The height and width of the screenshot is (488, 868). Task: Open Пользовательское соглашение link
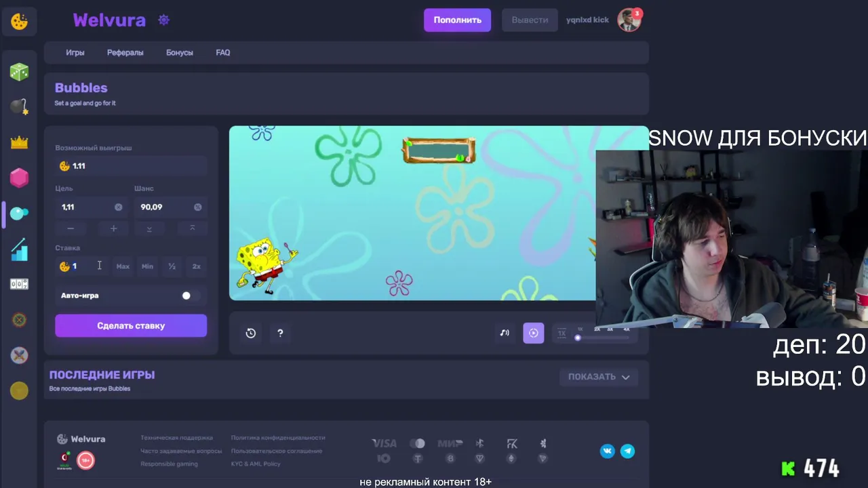tap(277, 451)
